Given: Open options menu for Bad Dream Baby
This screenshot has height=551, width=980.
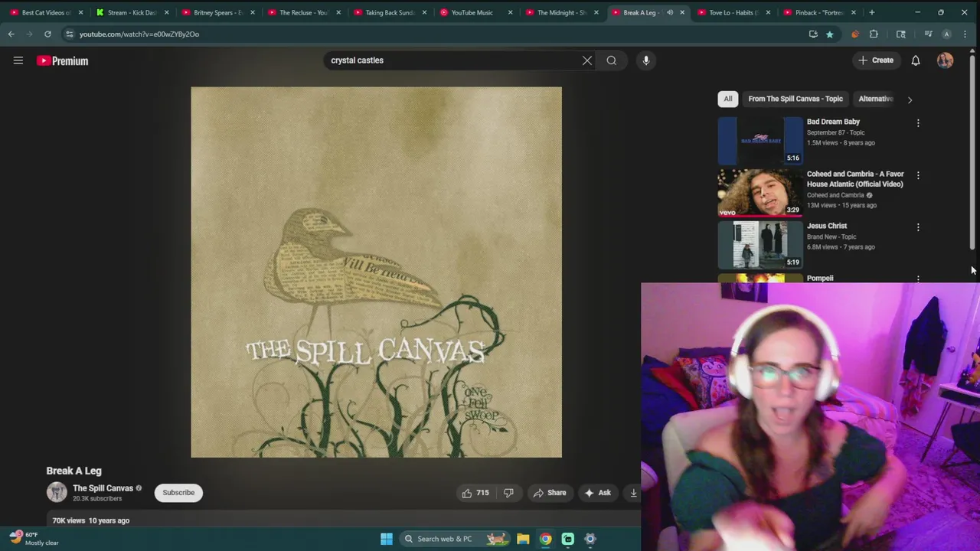Looking at the screenshot, I should [x=918, y=122].
